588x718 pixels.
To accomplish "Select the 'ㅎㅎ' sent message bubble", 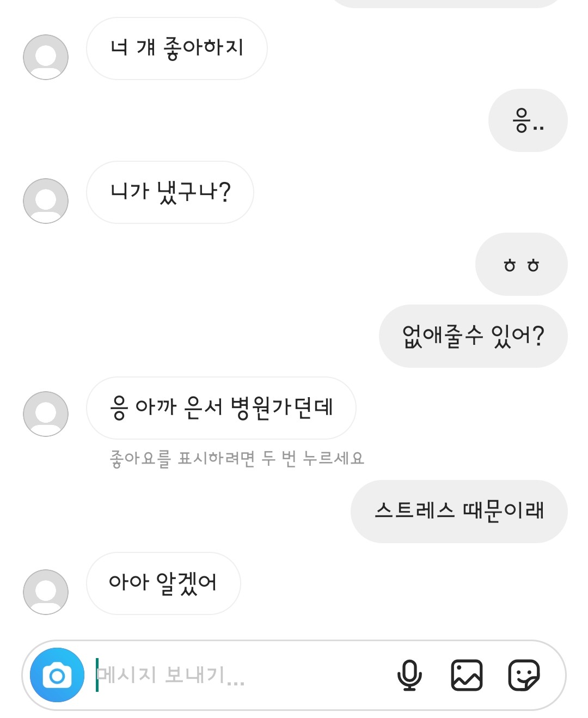I will coord(521,264).
